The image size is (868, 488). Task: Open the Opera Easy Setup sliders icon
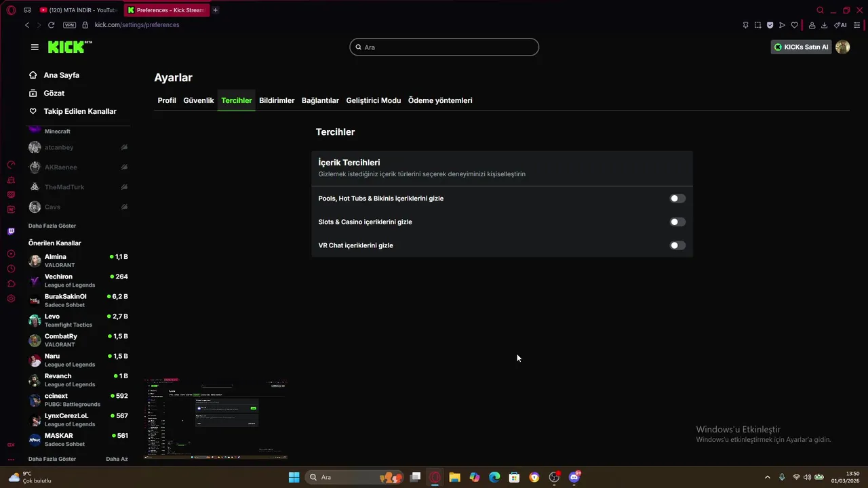pyautogui.click(x=856, y=25)
